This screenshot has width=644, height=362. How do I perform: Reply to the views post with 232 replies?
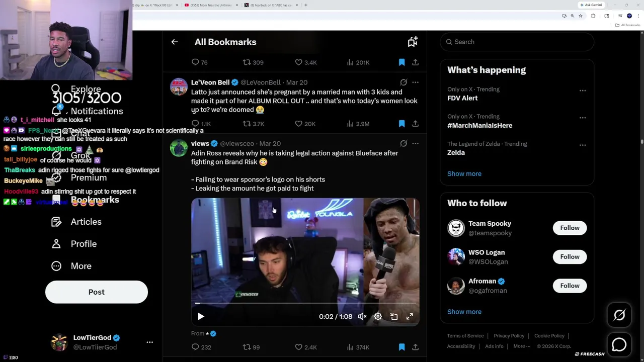coord(201,347)
